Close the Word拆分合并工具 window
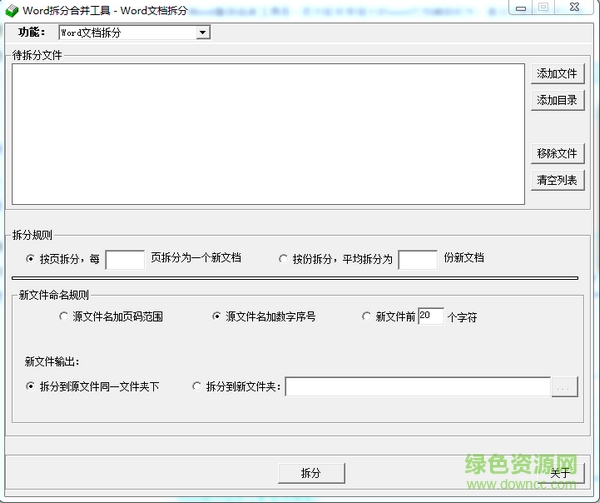 (575, 7)
